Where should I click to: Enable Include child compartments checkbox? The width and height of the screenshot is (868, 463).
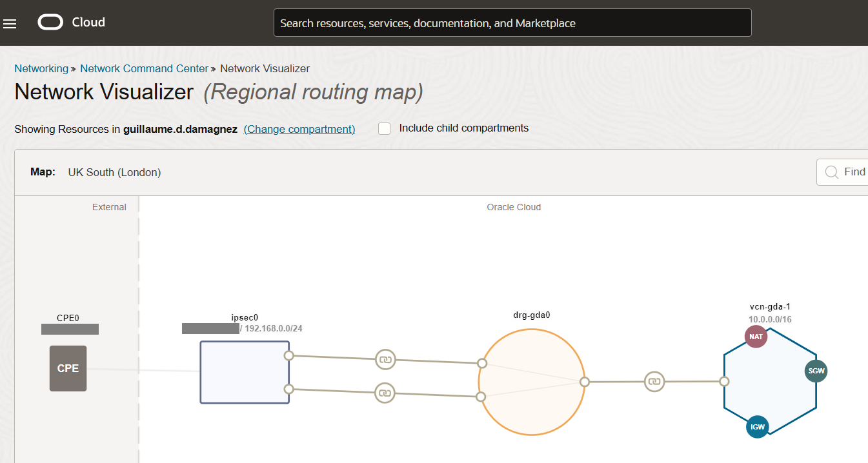coord(385,128)
